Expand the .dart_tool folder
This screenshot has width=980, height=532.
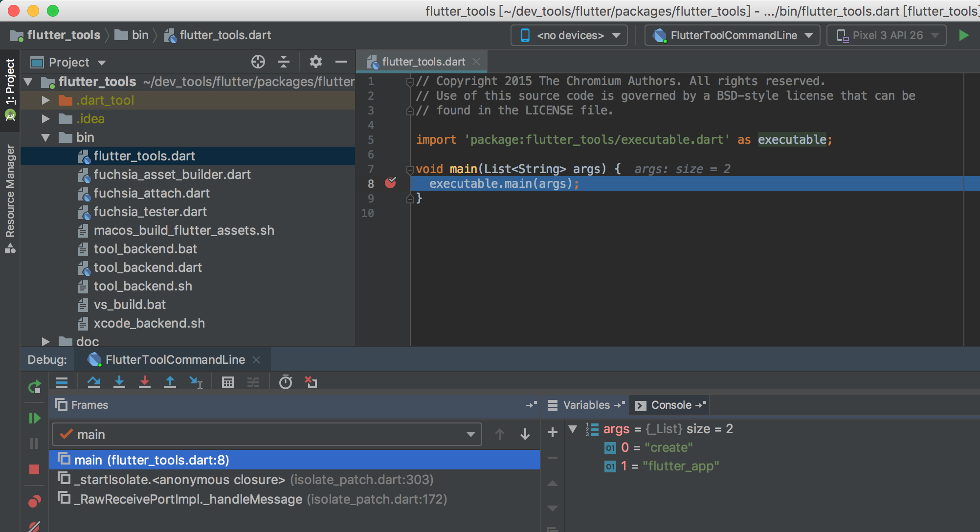click(x=46, y=100)
